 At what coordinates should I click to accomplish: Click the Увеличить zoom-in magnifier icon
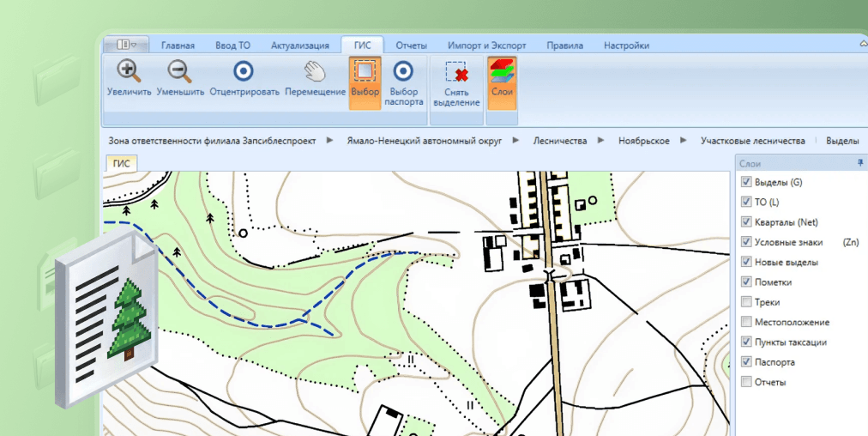pyautogui.click(x=129, y=72)
